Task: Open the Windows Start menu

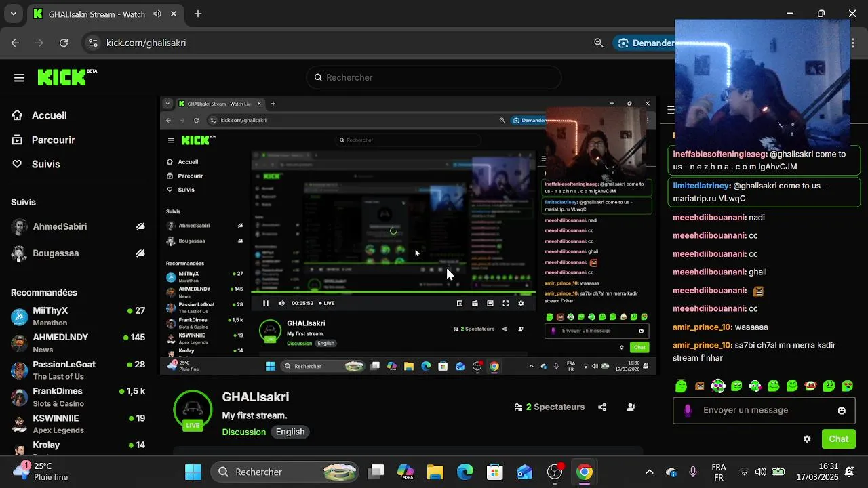Action: point(193,472)
